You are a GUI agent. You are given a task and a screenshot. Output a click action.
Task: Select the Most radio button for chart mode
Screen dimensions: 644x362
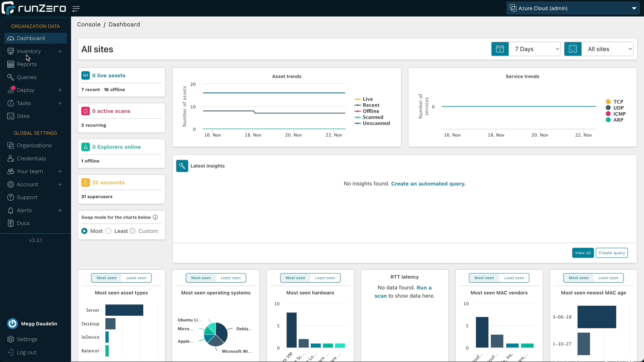click(x=85, y=231)
